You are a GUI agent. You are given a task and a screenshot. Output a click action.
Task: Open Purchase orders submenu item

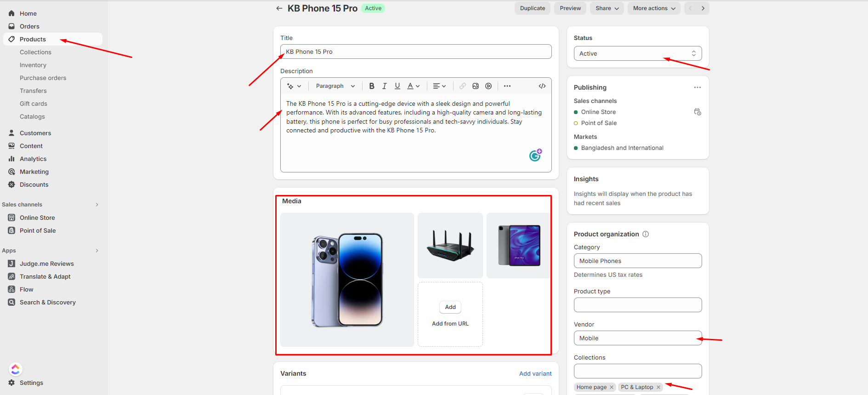(x=43, y=78)
